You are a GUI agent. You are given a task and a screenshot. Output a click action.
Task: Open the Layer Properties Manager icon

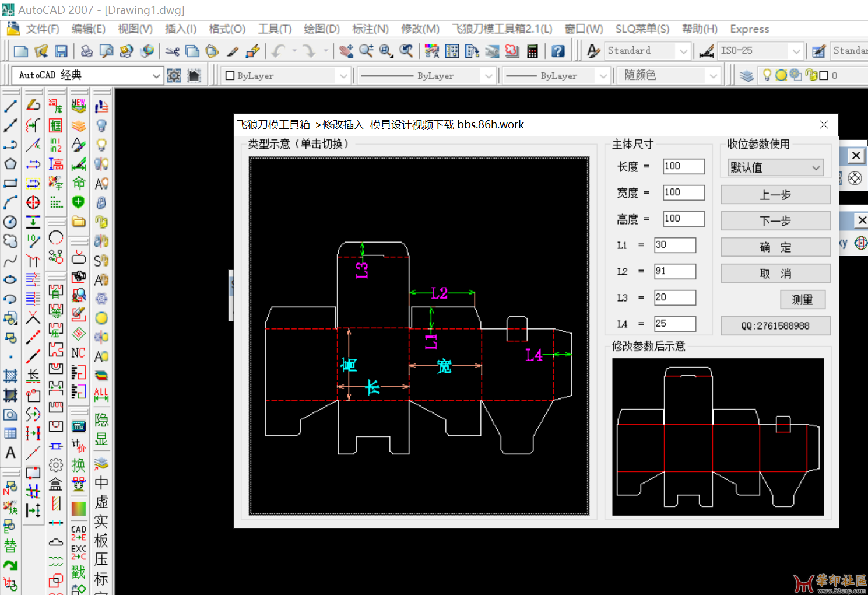click(x=747, y=76)
